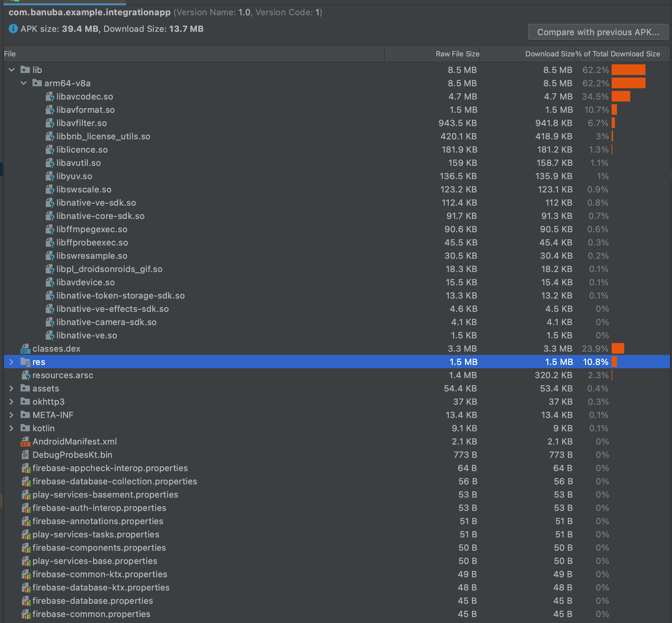Sort by the File column header
The width and height of the screenshot is (672, 623).
[x=194, y=54]
